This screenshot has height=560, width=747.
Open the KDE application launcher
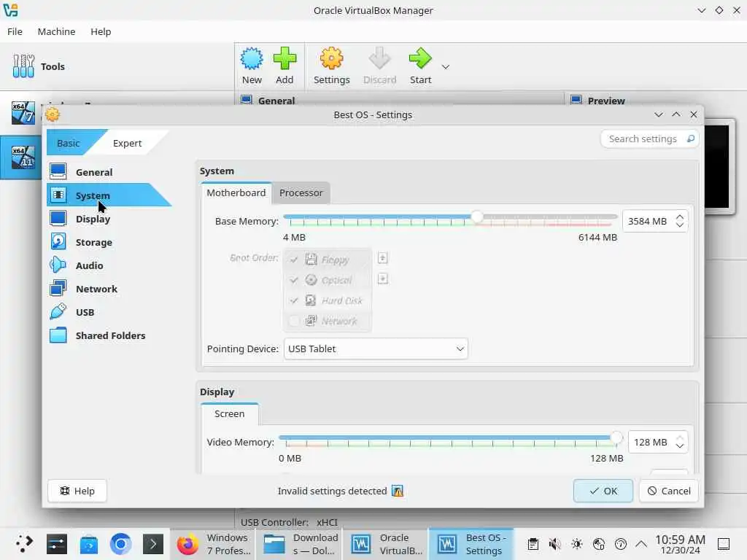point(24,543)
